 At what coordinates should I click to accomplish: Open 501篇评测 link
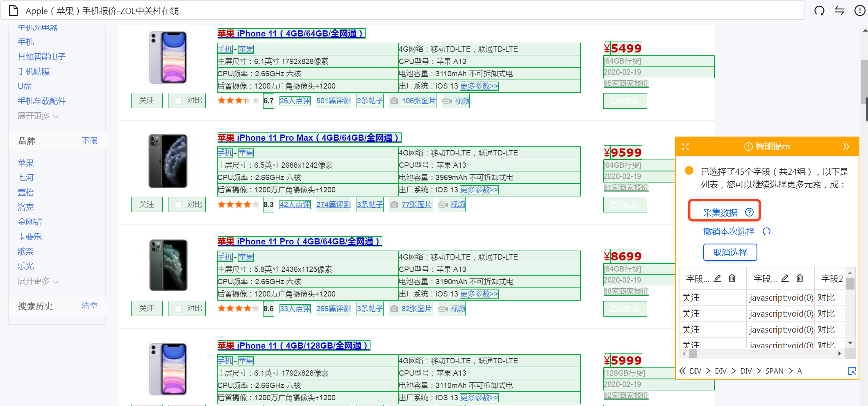pyautogui.click(x=334, y=101)
